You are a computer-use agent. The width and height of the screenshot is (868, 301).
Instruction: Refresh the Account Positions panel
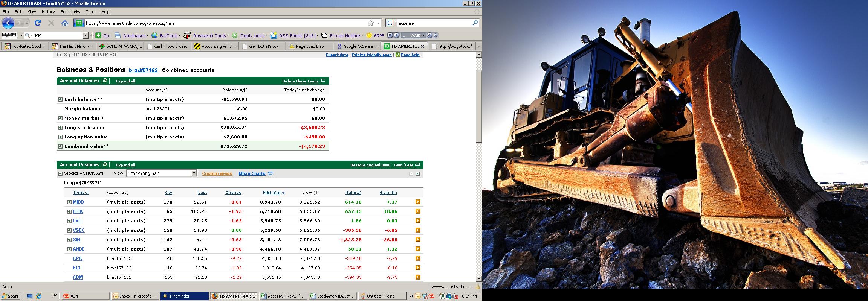coord(105,164)
